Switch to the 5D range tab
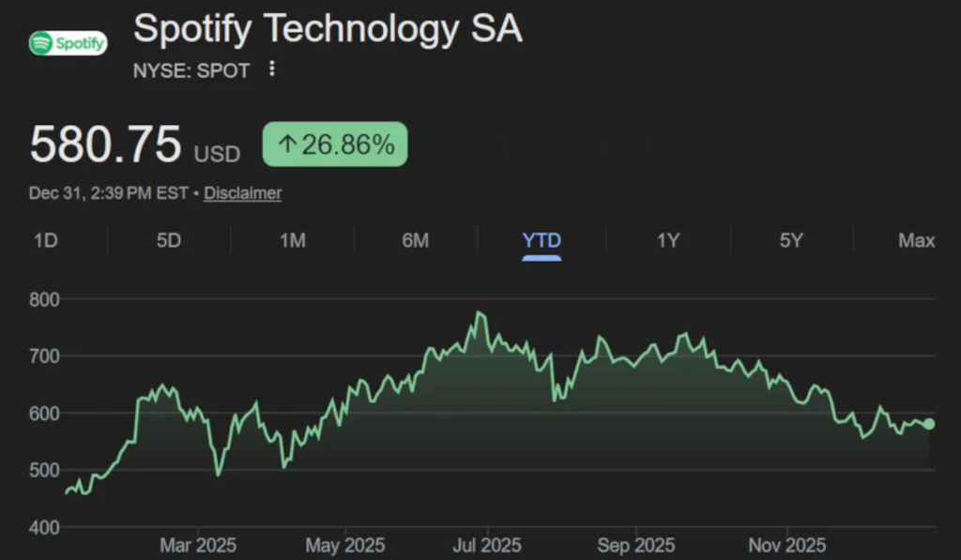Screen dimensions: 961x560 click(x=169, y=241)
